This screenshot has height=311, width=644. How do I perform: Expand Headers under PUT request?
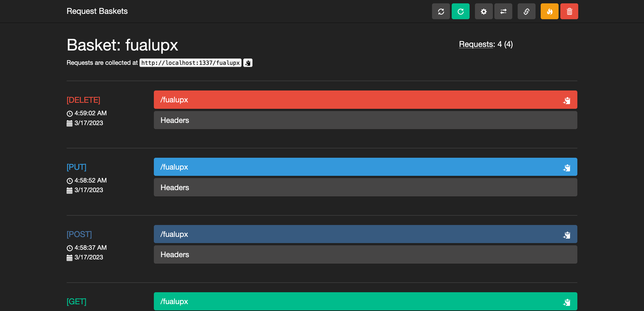pos(175,188)
